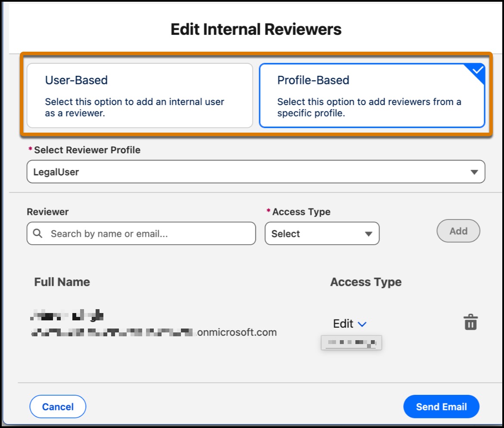Click the Full Name column header

coord(62,282)
